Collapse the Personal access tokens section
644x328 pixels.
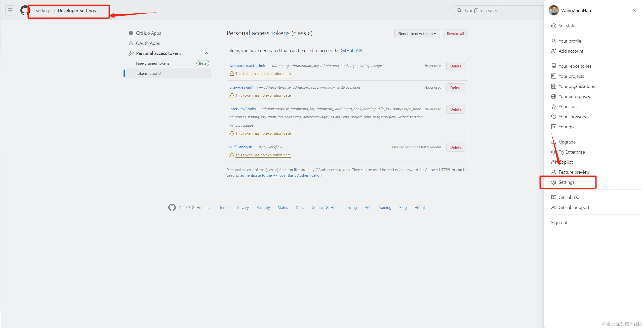tap(206, 53)
